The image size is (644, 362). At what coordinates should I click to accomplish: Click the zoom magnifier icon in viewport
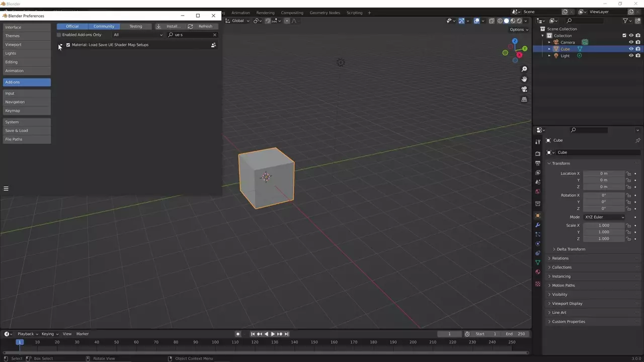click(x=524, y=69)
